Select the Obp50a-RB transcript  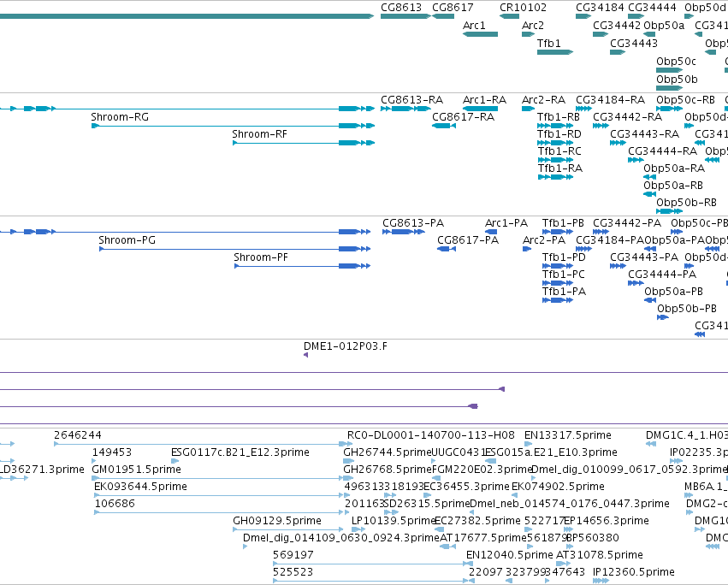point(649,194)
